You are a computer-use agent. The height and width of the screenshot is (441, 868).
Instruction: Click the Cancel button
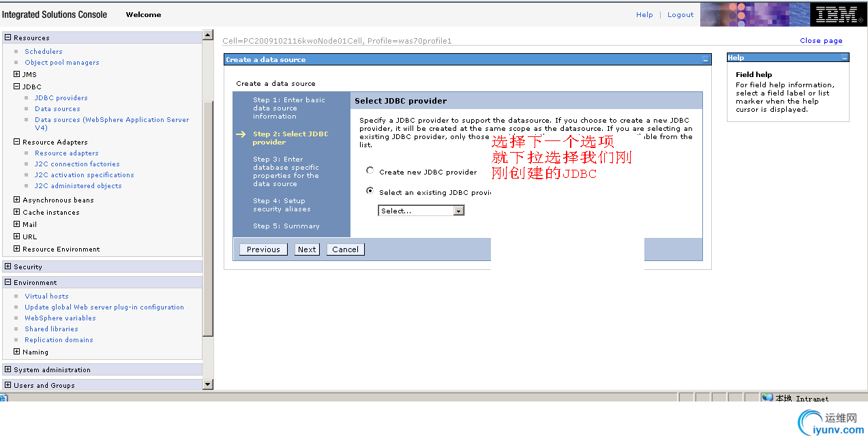[x=345, y=249]
